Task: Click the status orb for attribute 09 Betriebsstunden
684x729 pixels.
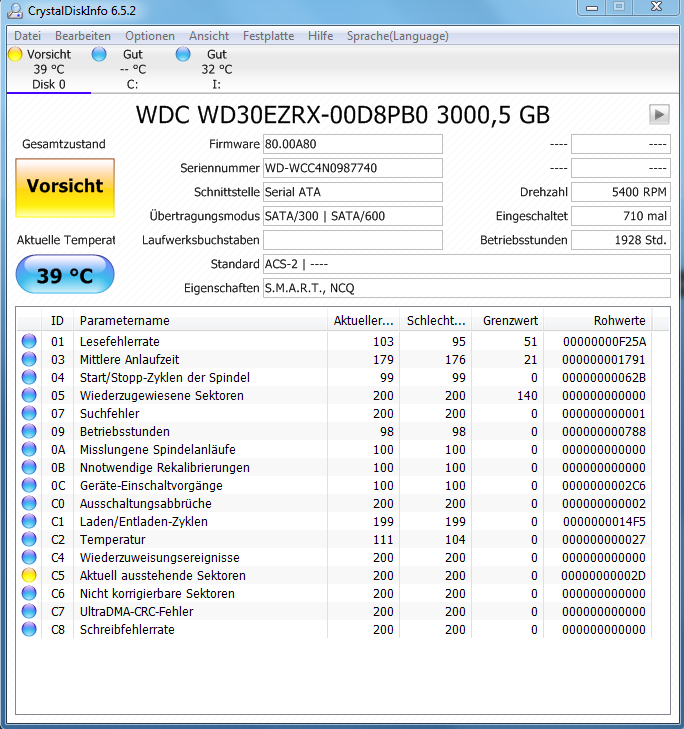Action: point(29,431)
